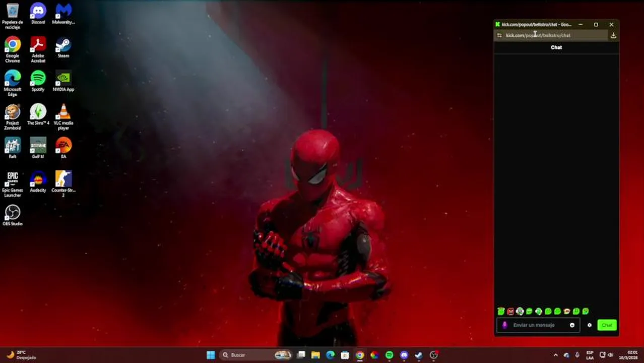Open the Papelera de reciclaje desktop icon

click(x=13, y=16)
